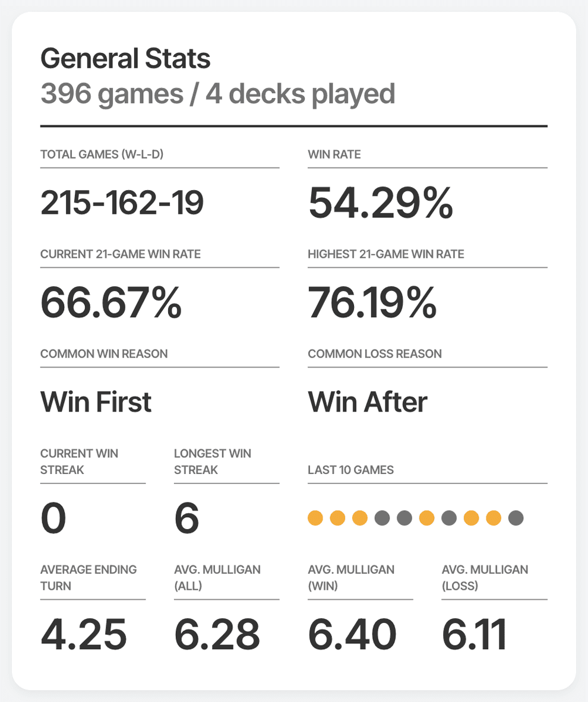Click the last gray dot in Last 10 Games
This screenshot has width=588, height=702.
(x=516, y=518)
